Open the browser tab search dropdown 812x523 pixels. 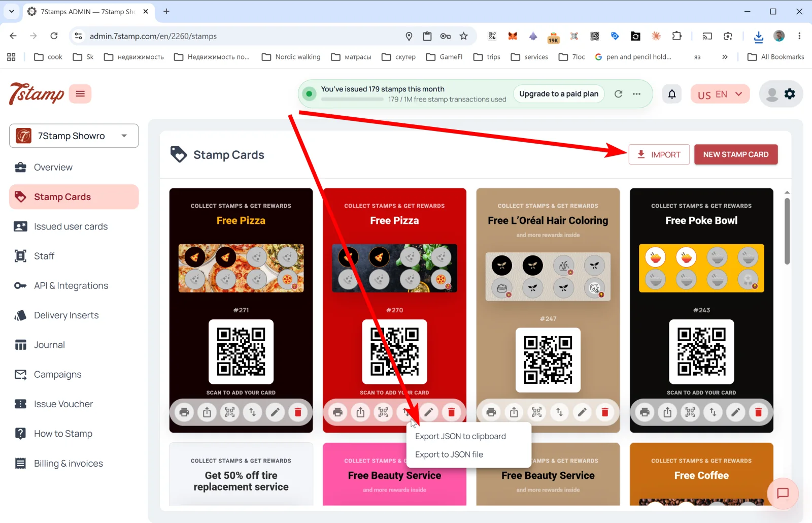point(11,11)
